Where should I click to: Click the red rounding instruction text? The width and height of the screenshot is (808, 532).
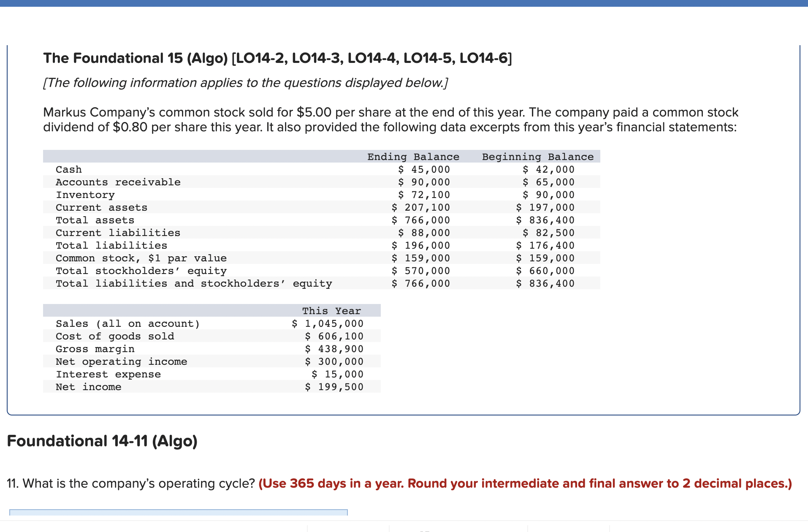point(525,483)
